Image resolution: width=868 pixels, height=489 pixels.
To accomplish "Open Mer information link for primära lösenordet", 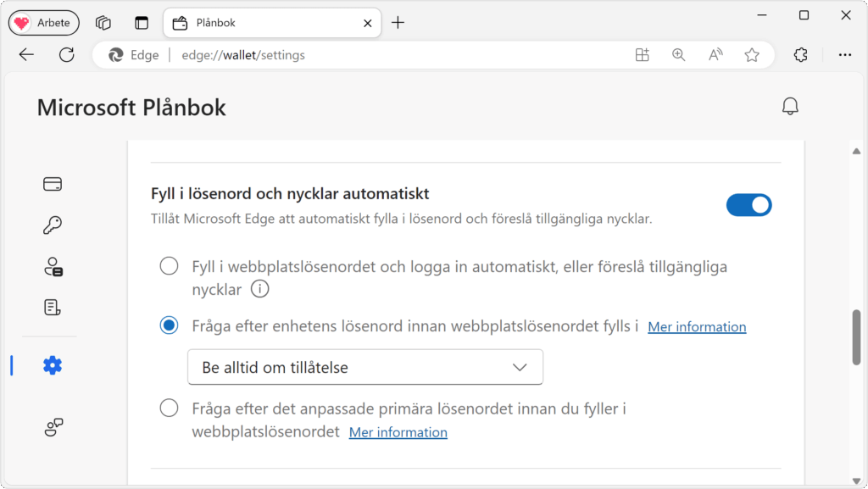I will [x=398, y=432].
